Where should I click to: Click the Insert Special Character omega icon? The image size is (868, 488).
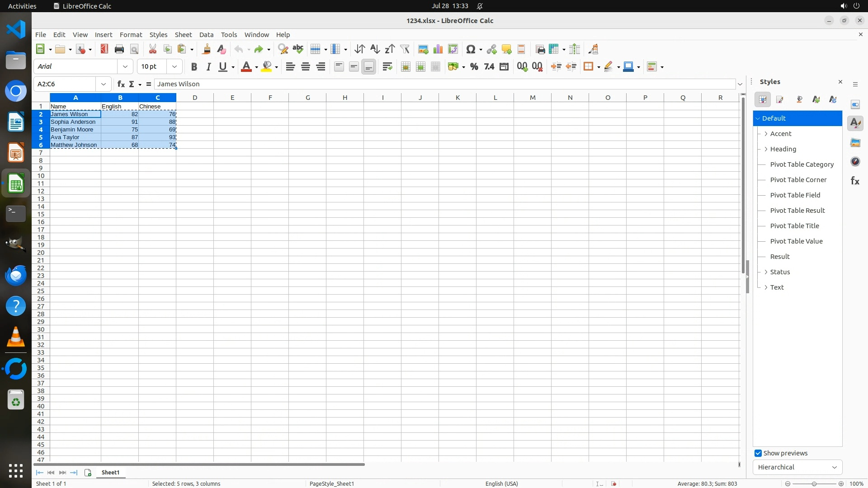pos(471,49)
